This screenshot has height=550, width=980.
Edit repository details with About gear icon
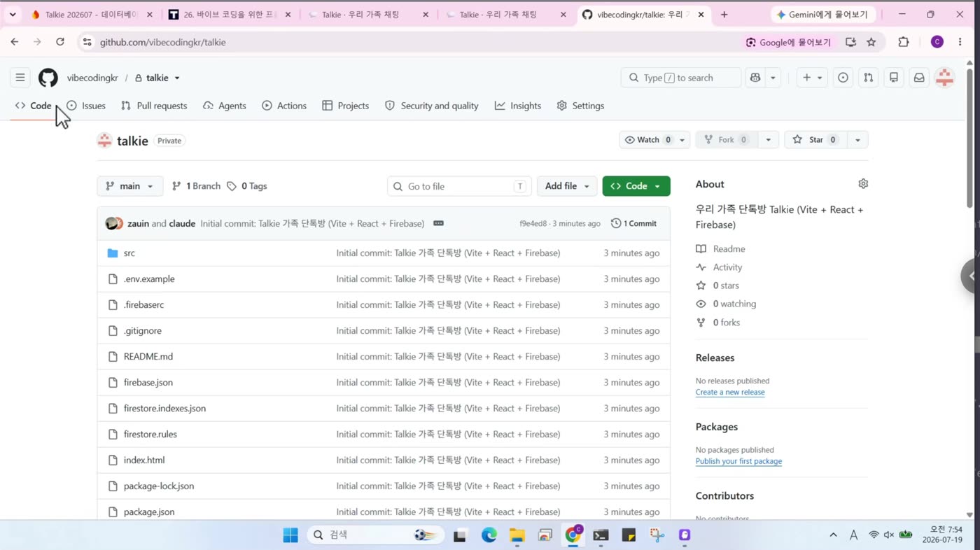[863, 183]
